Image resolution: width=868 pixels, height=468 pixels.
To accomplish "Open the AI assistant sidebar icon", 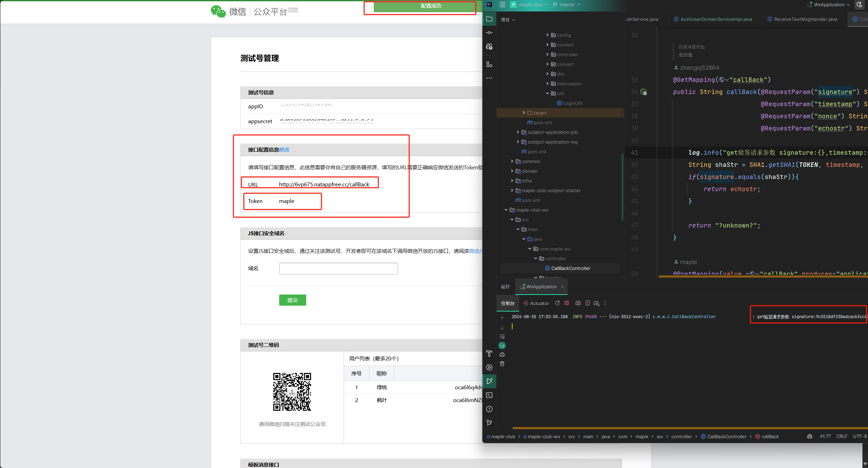I will (489, 46).
